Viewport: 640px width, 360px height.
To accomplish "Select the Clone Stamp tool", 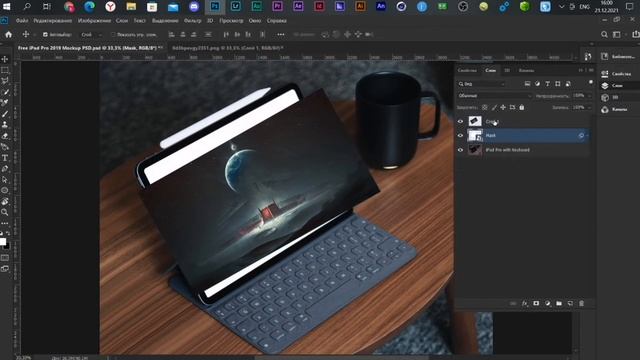I will [x=5, y=125].
